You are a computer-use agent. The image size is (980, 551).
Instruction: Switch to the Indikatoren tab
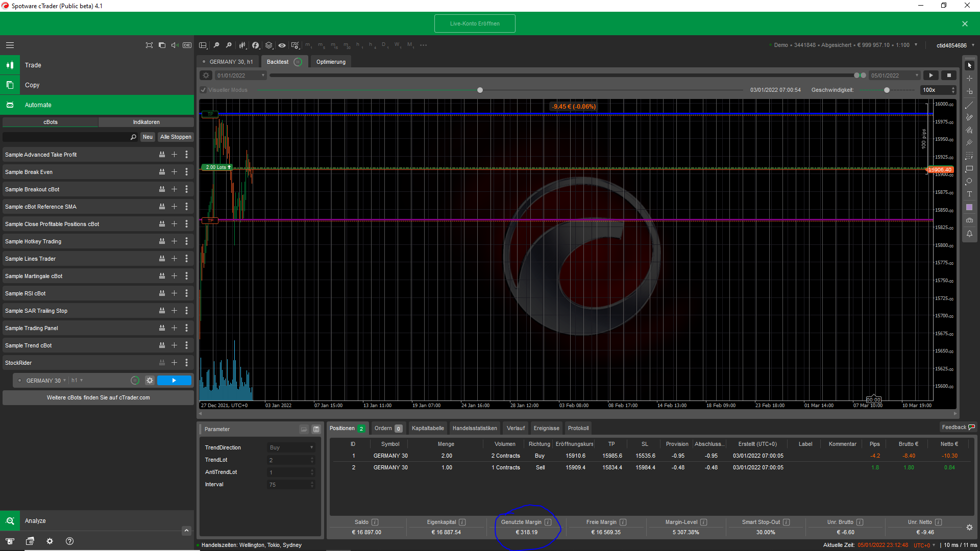tap(146, 122)
